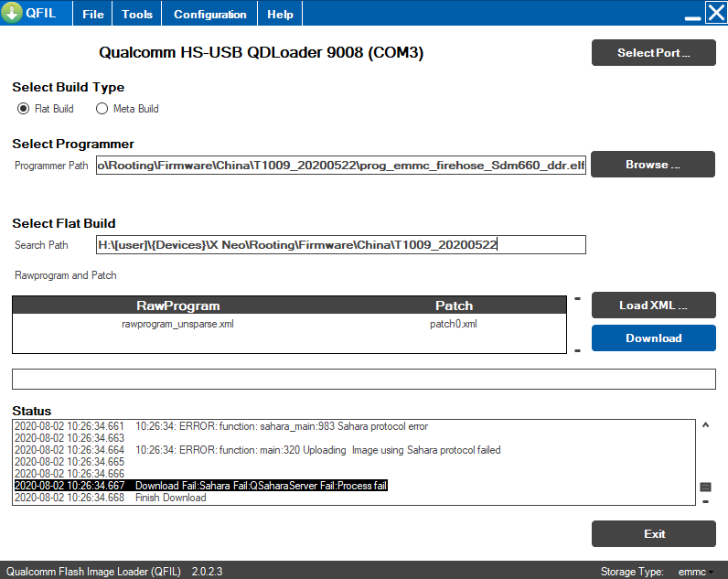Select the Flat Build radio button
728x579 pixels.
24,109
